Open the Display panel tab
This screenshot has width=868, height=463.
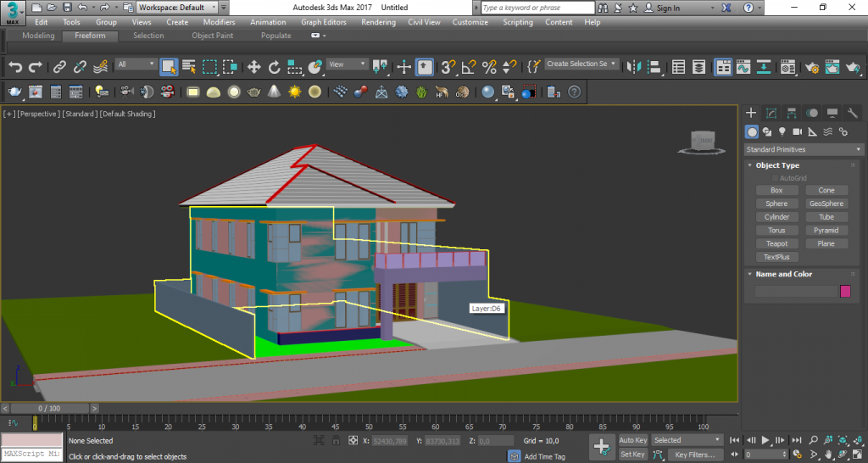pos(832,114)
